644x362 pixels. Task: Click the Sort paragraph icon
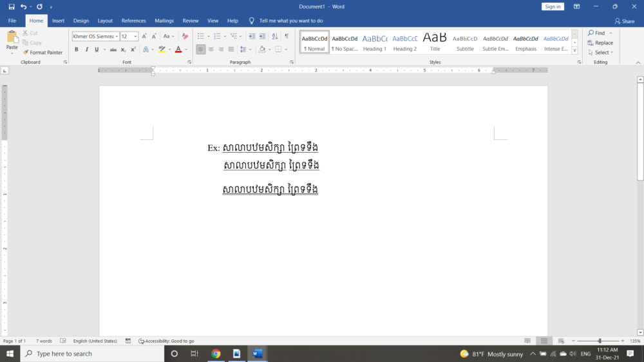(x=275, y=37)
